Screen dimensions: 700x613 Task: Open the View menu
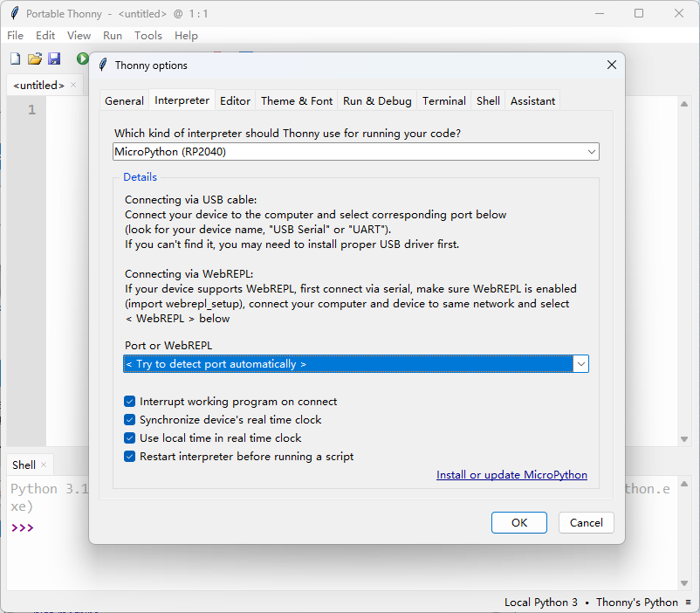tap(79, 35)
